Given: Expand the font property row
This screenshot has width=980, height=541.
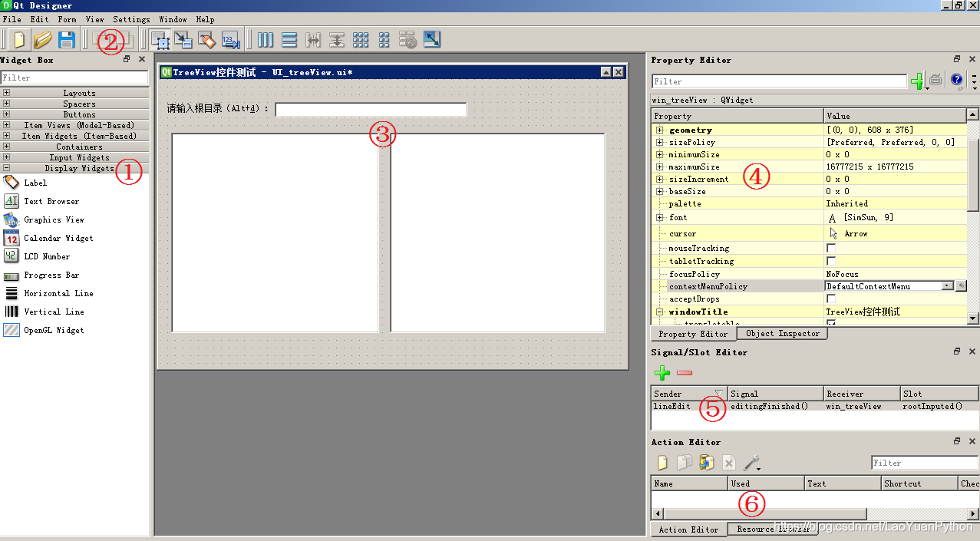Looking at the screenshot, I should pos(660,217).
